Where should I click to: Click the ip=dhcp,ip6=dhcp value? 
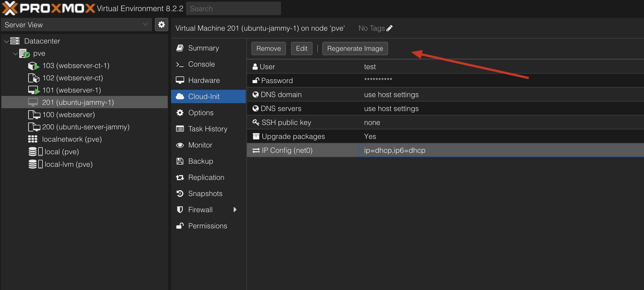(395, 150)
